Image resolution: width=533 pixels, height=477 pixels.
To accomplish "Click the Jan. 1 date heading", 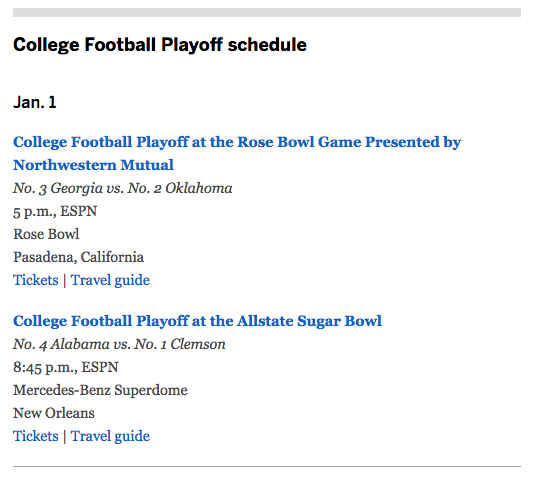I will coord(35,102).
